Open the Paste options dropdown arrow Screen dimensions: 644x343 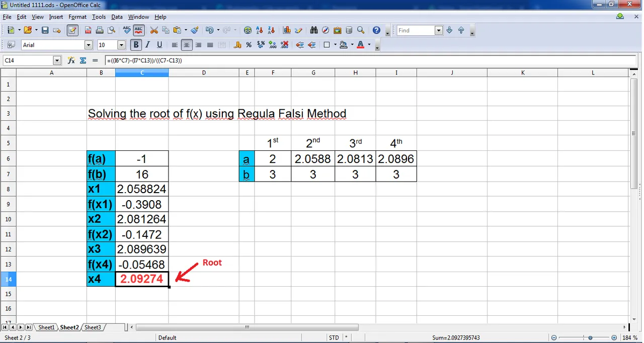[185, 31]
